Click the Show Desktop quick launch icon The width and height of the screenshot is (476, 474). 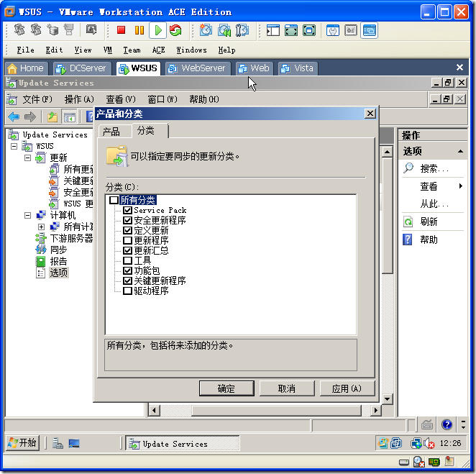[x=74, y=444]
